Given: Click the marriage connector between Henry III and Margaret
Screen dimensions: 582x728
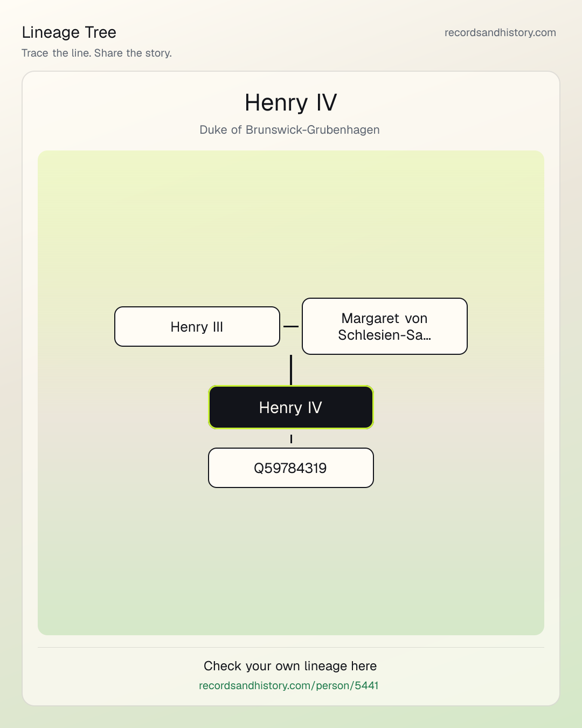Looking at the screenshot, I should [x=291, y=326].
